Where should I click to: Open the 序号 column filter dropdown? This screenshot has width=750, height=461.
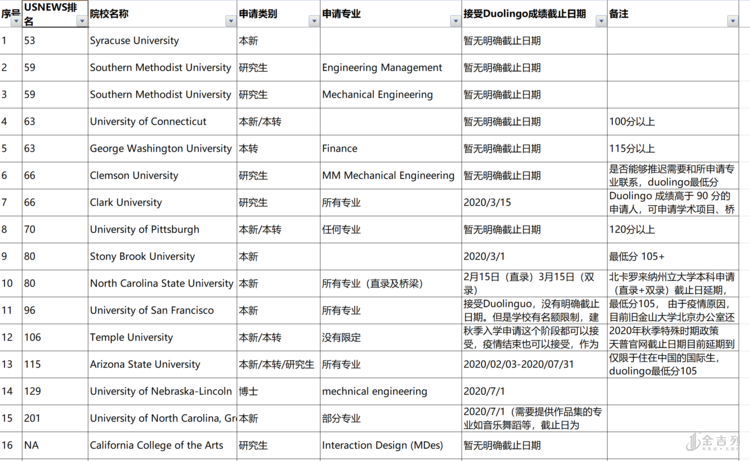pos(16,21)
